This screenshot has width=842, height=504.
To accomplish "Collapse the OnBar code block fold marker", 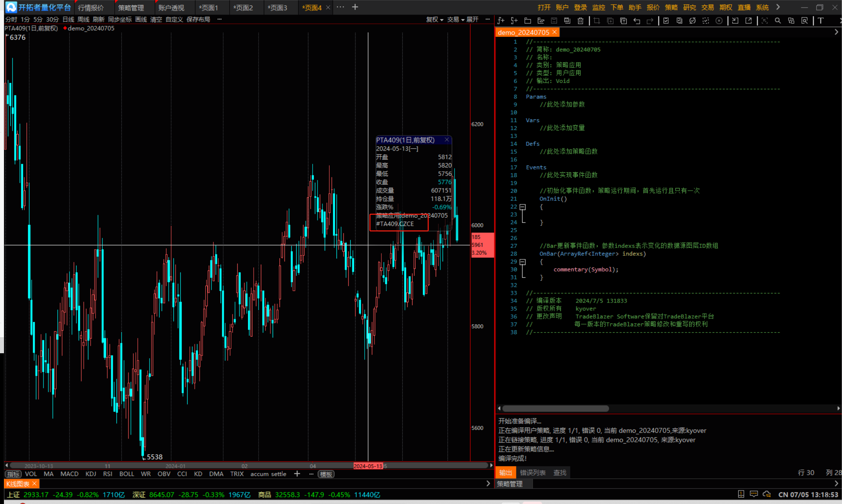I will tap(523, 262).
